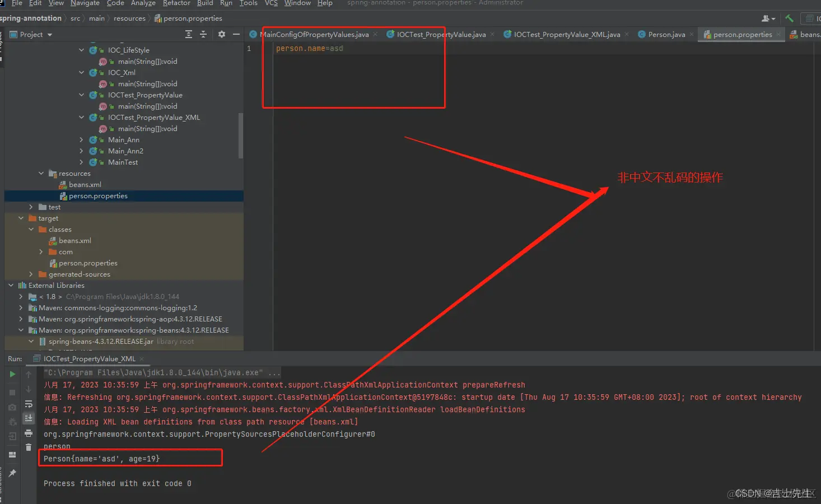Click the green Build hammer icon

pyautogui.click(x=789, y=18)
